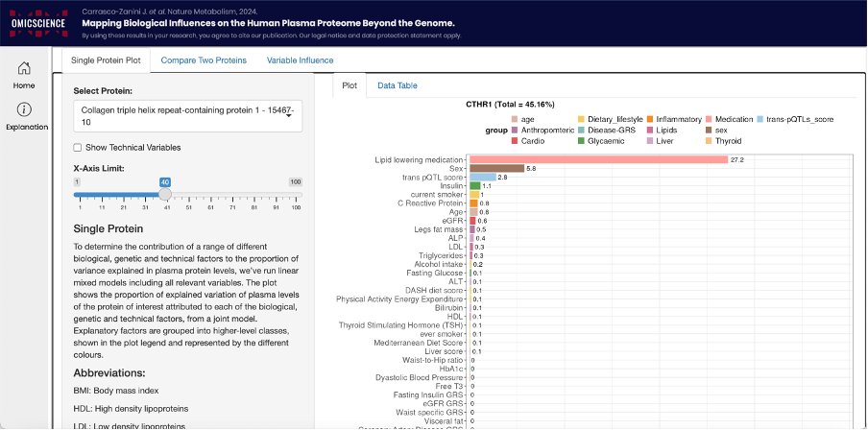Click the Cardio legend swatch

tap(515, 141)
